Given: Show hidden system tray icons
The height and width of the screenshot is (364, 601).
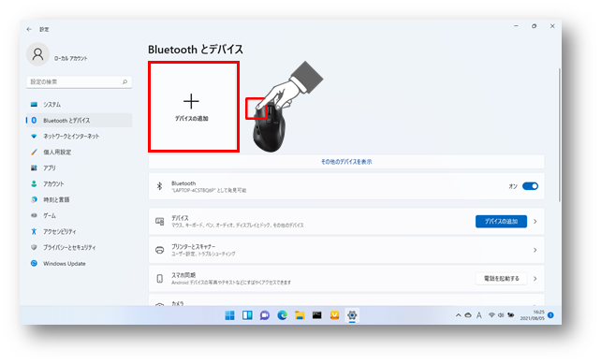Looking at the screenshot, I should (x=459, y=315).
